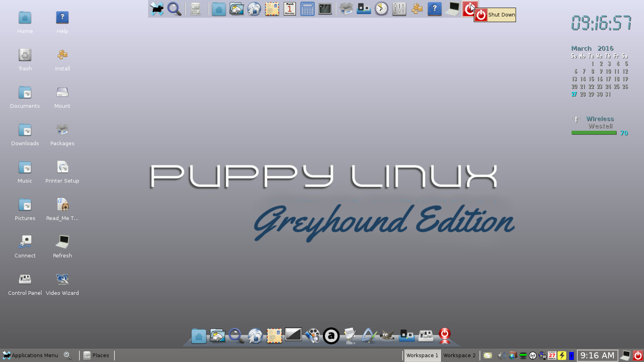
Task: Click the laptop icon in top toolbar
Action: click(452, 9)
